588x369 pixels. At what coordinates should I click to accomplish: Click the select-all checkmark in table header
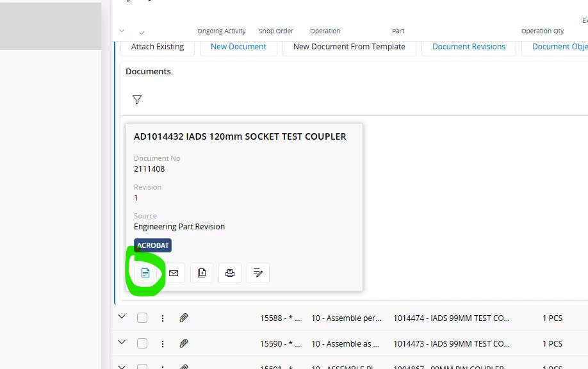point(142,33)
